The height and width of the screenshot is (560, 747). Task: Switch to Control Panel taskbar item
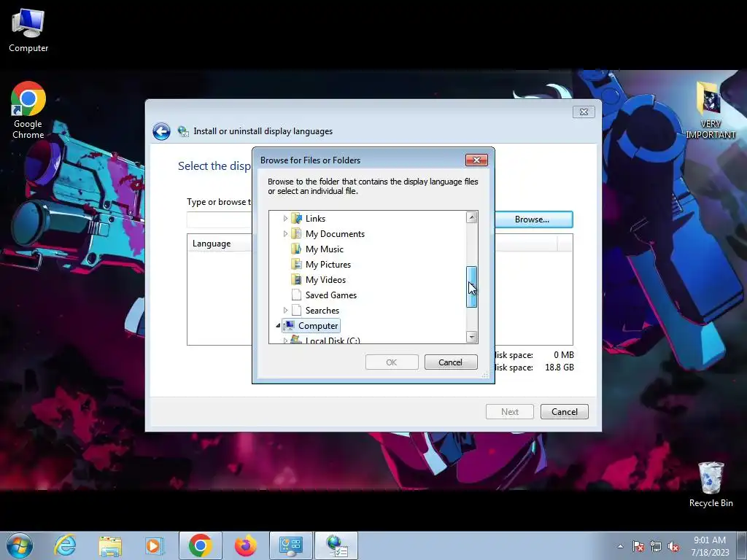coord(291,545)
